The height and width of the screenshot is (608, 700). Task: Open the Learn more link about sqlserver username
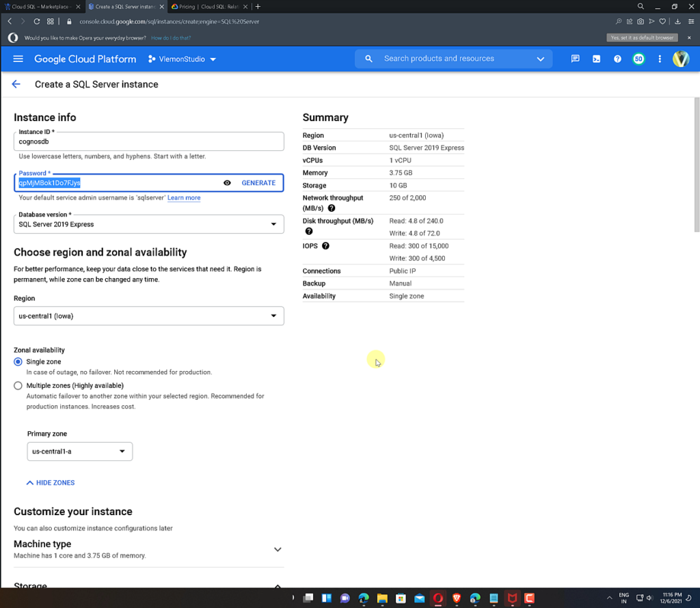(x=183, y=197)
